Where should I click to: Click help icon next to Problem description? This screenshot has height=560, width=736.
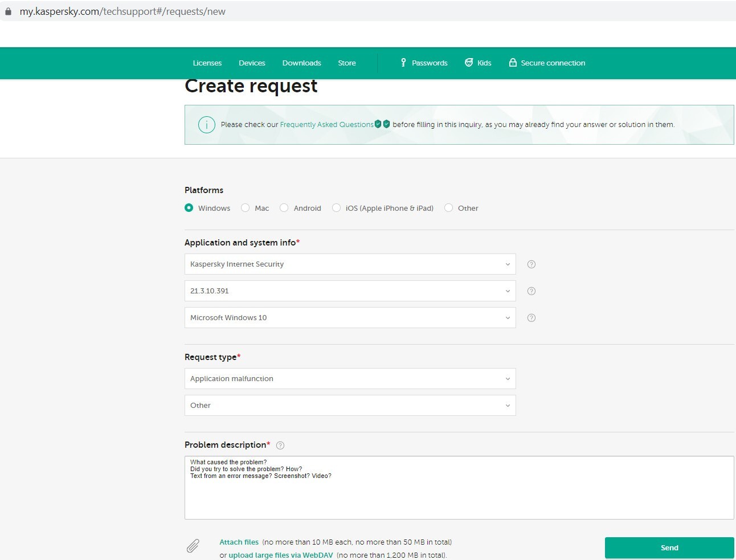point(280,445)
